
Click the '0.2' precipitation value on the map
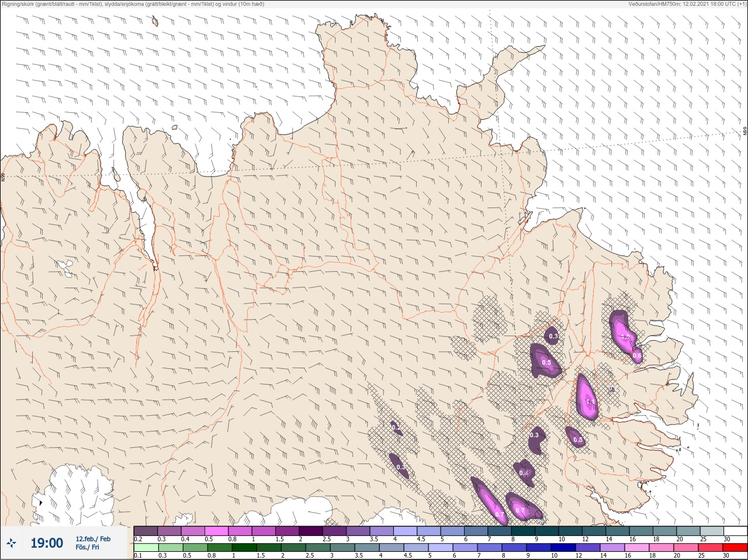point(396,428)
